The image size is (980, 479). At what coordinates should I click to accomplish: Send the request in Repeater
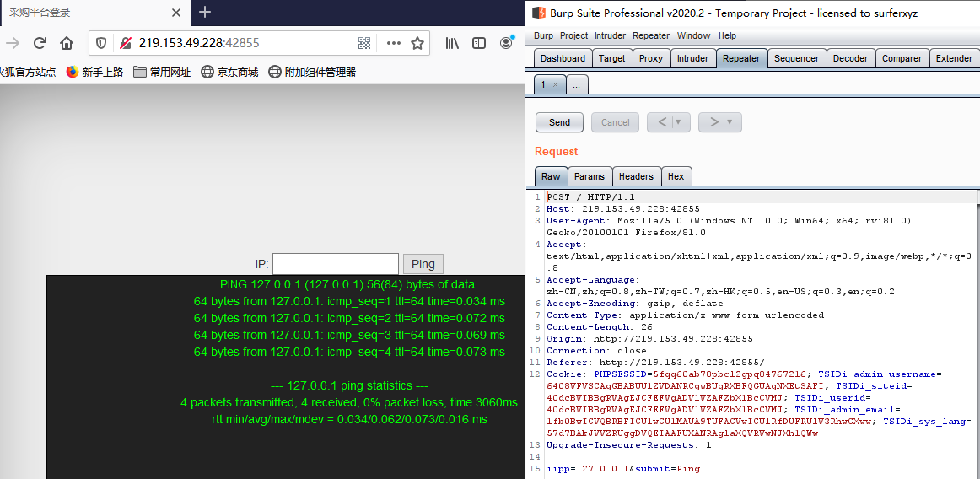pyautogui.click(x=559, y=122)
